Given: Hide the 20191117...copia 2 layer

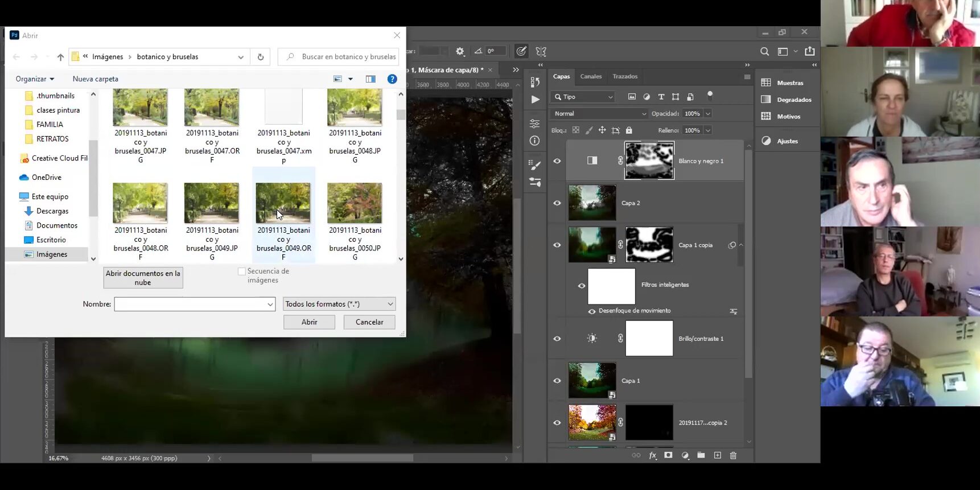Looking at the screenshot, I should coord(557,423).
